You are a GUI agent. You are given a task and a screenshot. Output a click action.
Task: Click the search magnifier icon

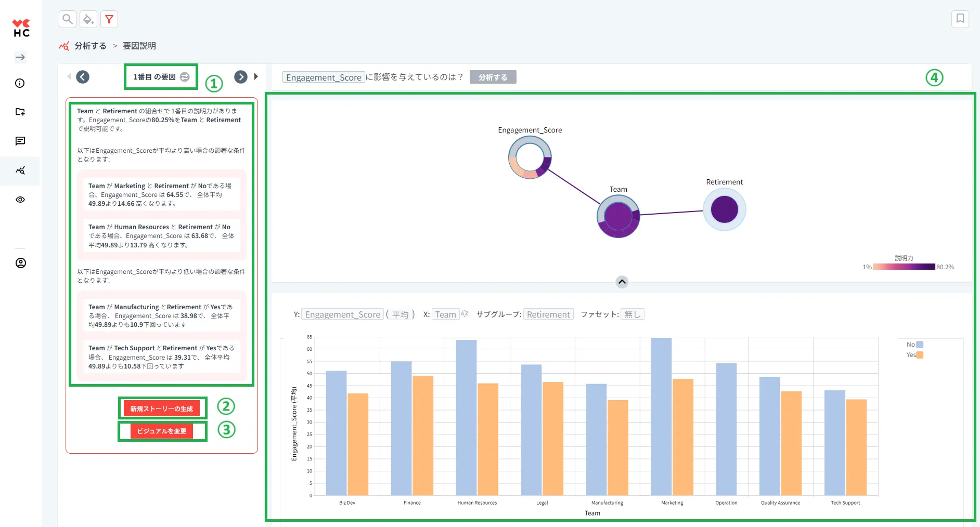68,19
